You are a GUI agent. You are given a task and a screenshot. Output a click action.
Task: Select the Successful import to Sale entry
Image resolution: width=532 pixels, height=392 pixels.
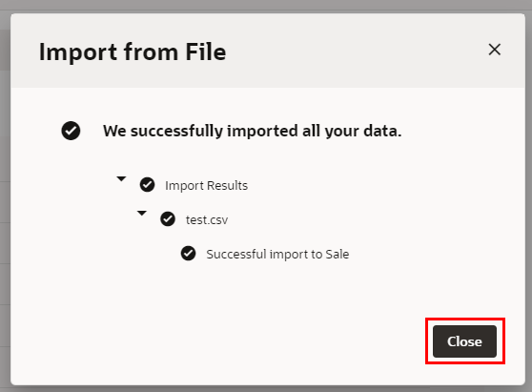[x=277, y=255]
